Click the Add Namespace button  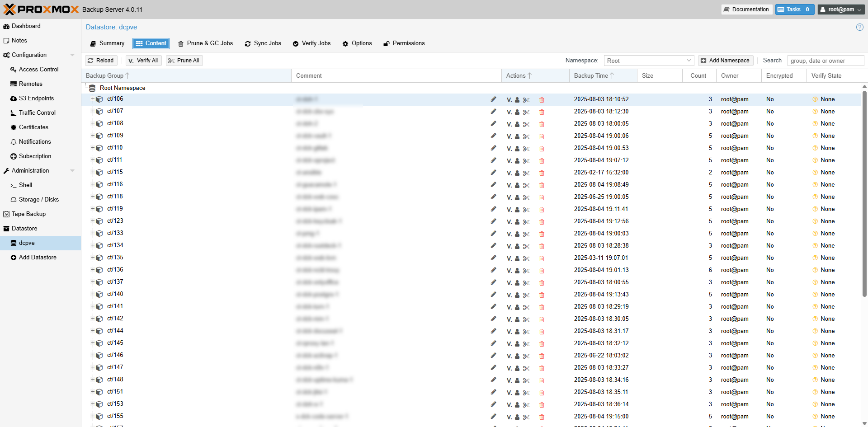click(x=725, y=61)
